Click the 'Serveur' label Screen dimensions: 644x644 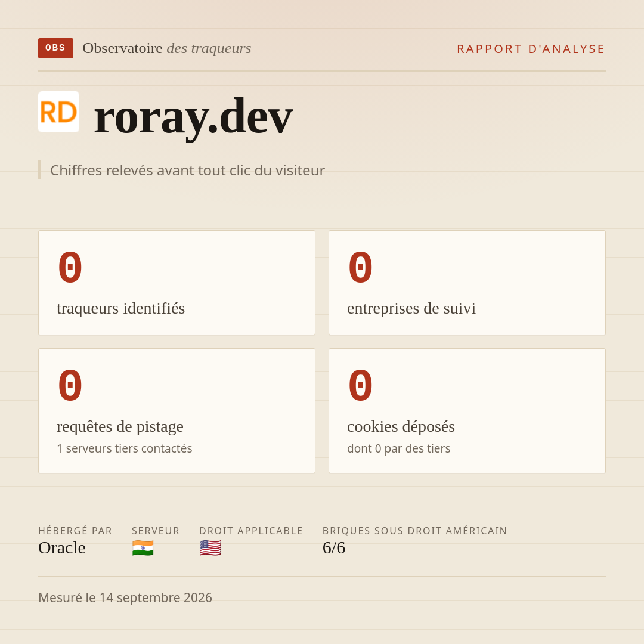coord(156,531)
